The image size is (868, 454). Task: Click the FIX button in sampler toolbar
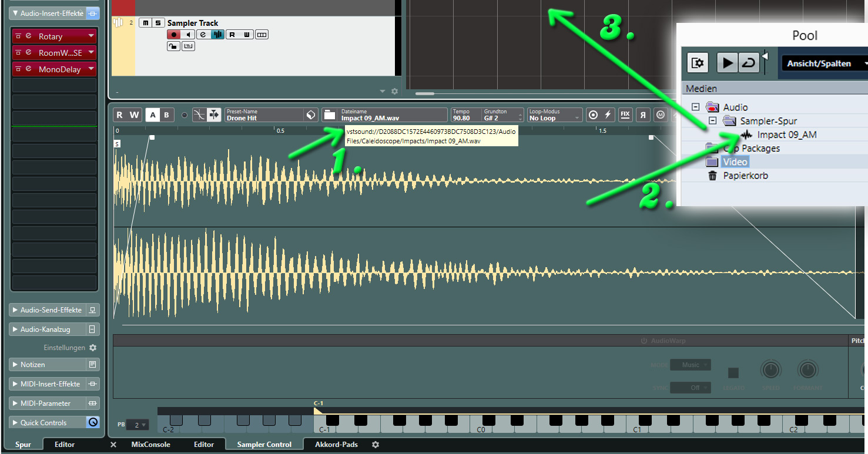point(625,115)
